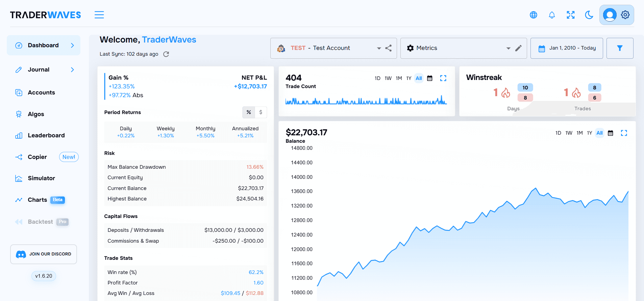Expand the Journal sidebar submenu
Image resolution: width=644 pixels, height=301 pixels.
click(x=72, y=70)
